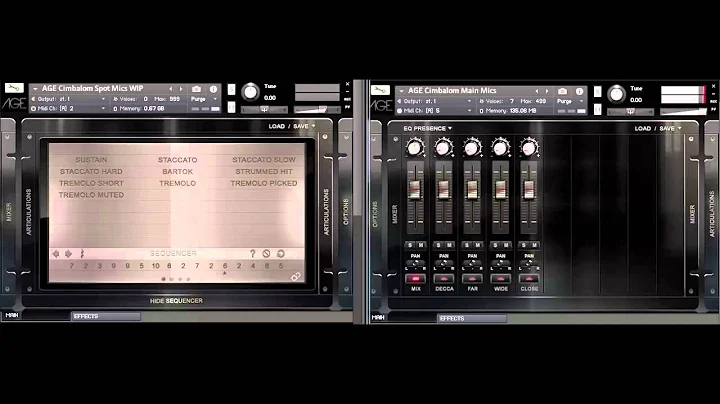Image resolution: width=720 pixels, height=404 pixels.
Task: Click FAR channel EQ presence knob
Action: [472, 148]
